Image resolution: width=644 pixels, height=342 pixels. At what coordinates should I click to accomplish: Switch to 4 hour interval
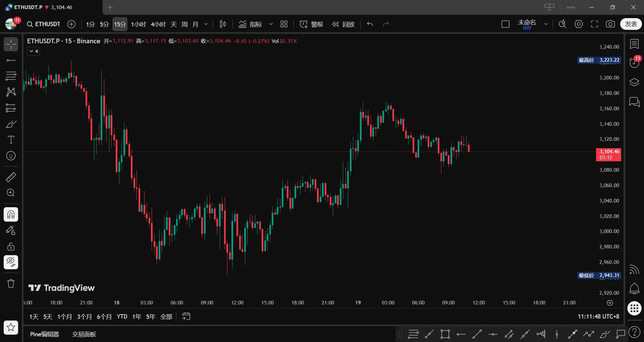[x=158, y=24]
